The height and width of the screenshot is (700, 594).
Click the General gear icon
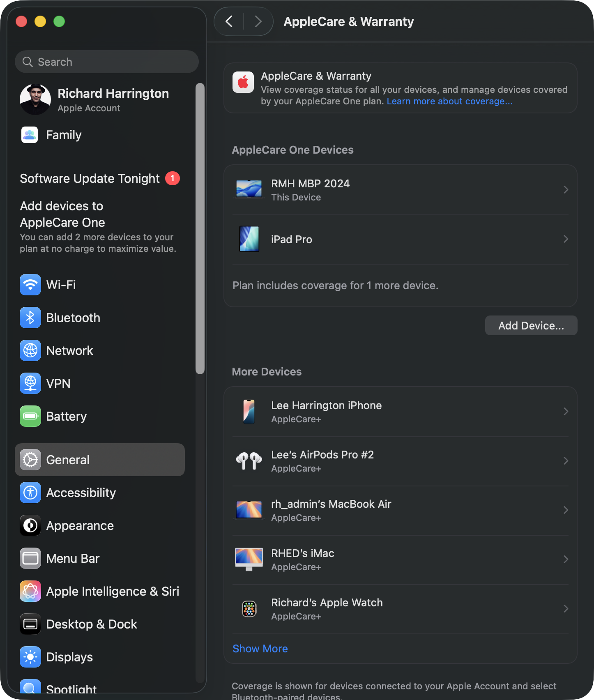[30, 460]
